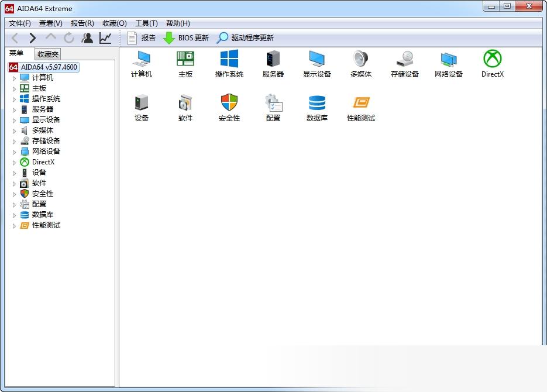Image resolution: width=547 pixels, height=392 pixels.
Task: Expand the 主板 tree node
Action: tap(14, 89)
